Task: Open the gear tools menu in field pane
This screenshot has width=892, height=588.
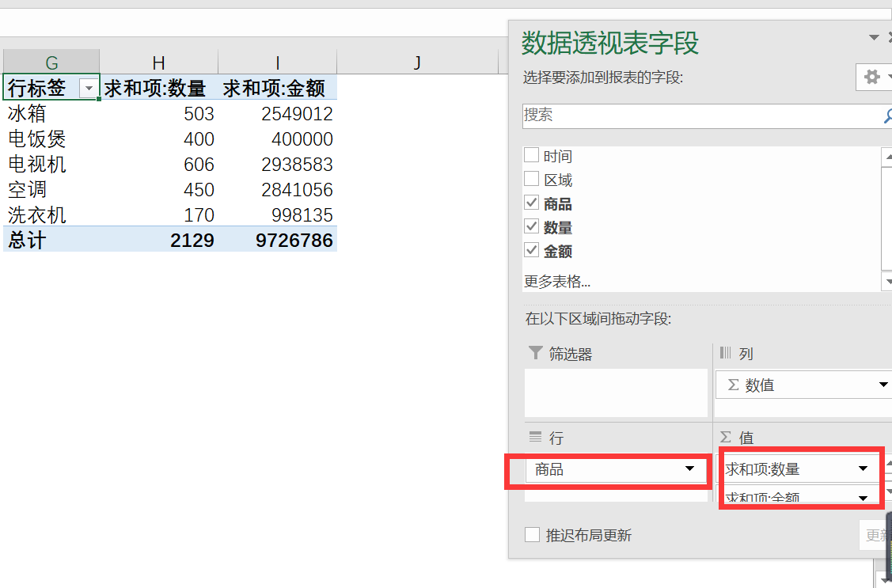Action: point(875,77)
